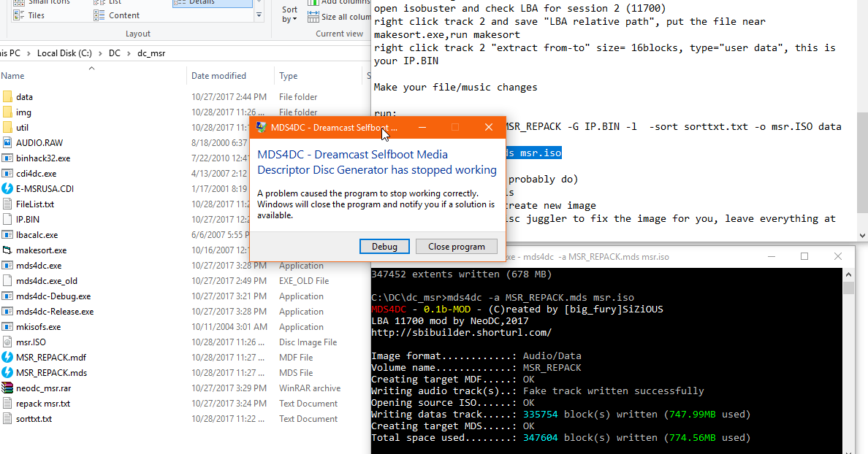Select mkisofs.exe application icon
Image resolution: width=868 pixels, height=454 pixels.
pos(7,327)
